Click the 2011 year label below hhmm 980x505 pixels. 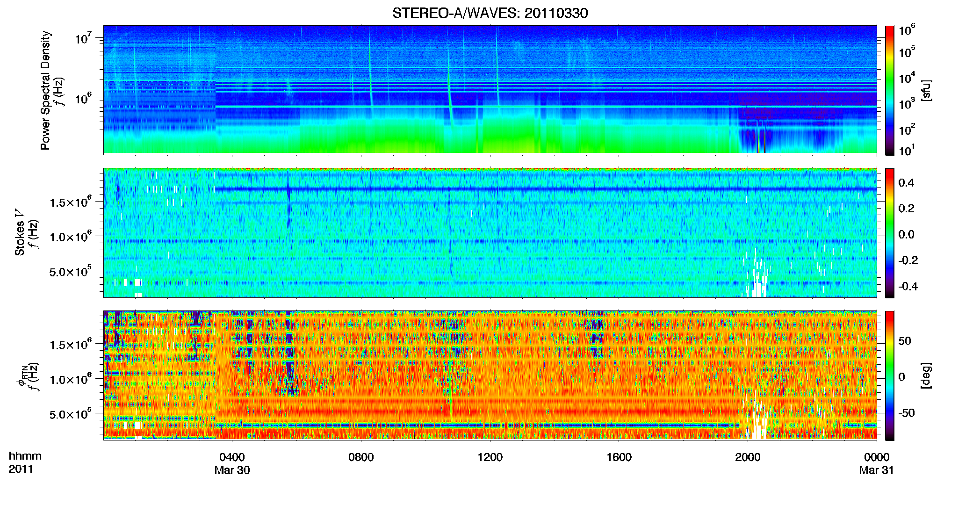(21, 469)
